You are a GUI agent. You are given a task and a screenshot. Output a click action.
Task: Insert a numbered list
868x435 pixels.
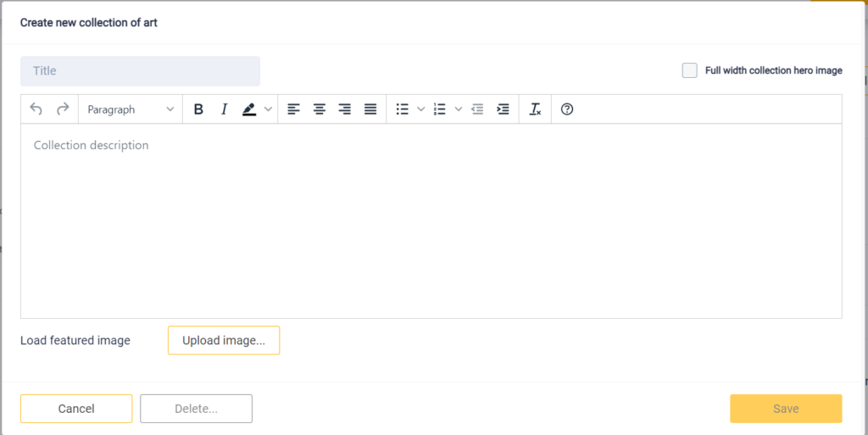coord(440,109)
